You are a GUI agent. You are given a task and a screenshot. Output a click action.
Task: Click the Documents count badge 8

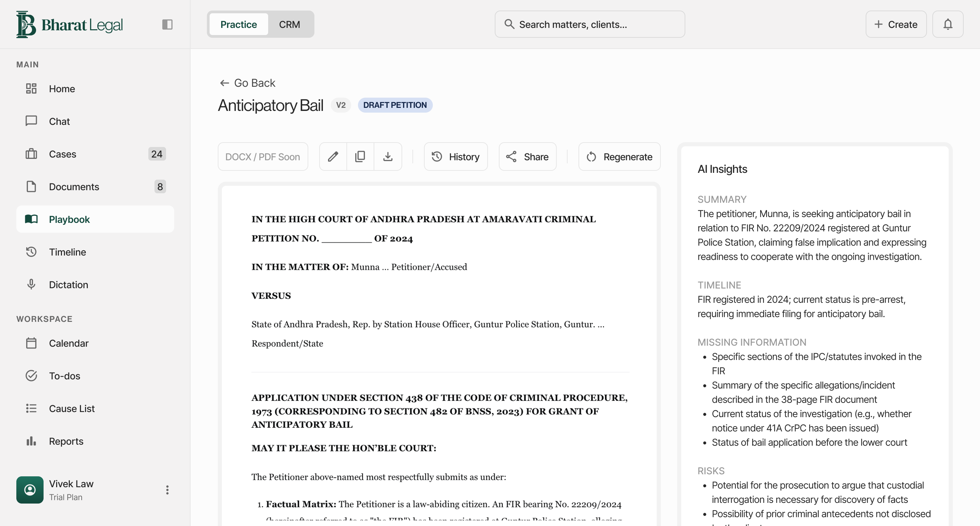(x=160, y=187)
